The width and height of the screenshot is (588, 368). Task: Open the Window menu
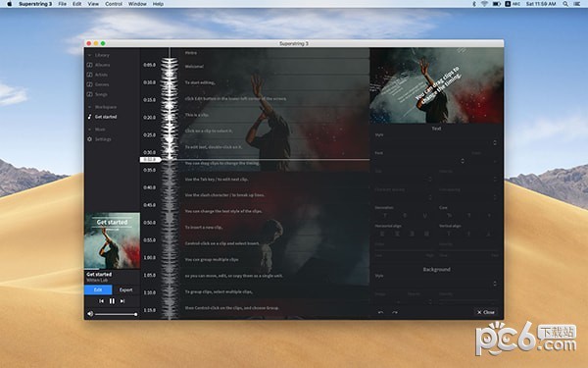137,4
